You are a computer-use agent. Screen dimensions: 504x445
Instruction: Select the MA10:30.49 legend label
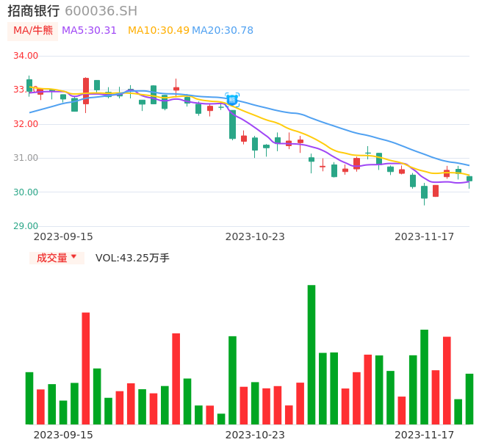pos(159,31)
